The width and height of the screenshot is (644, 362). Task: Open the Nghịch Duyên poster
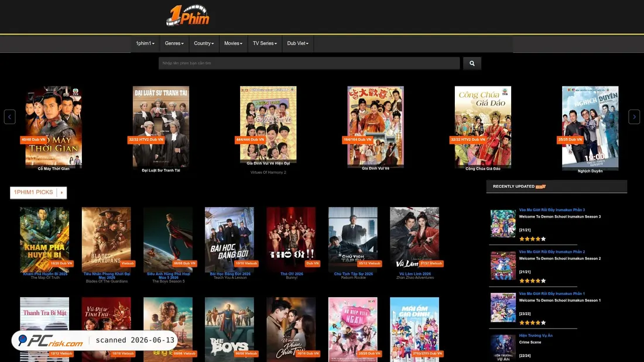[x=590, y=127]
